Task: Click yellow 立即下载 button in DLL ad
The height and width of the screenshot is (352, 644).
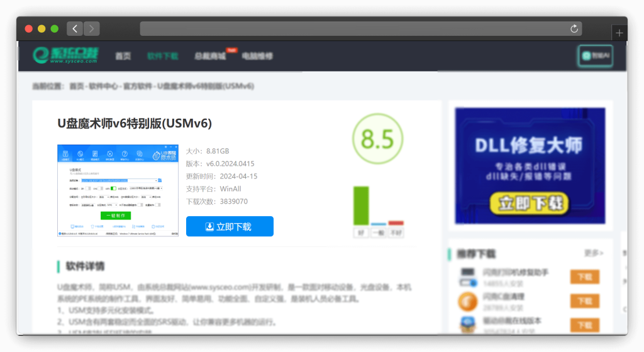Action: point(530,204)
